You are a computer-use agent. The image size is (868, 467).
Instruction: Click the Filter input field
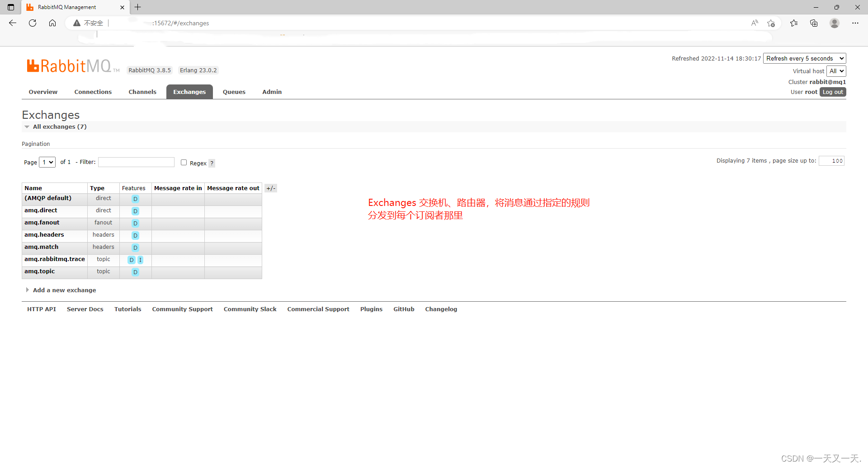(136, 162)
